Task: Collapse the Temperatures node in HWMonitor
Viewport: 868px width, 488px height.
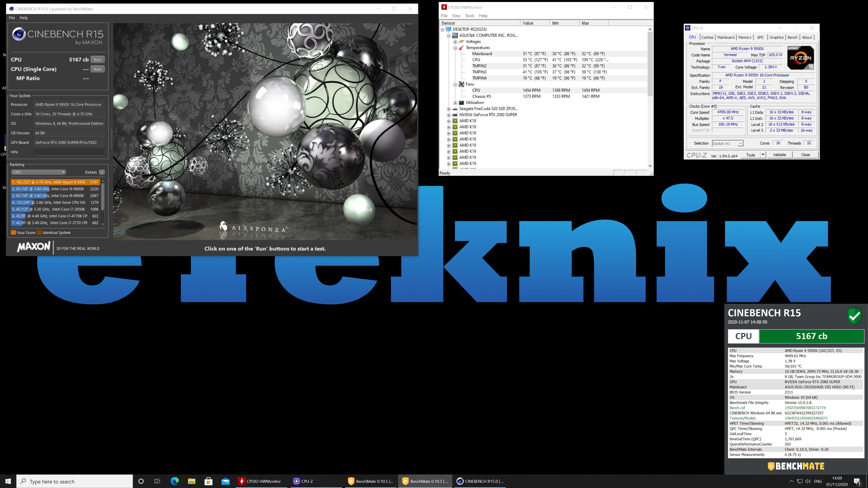Action: pyautogui.click(x=455, y=48)
